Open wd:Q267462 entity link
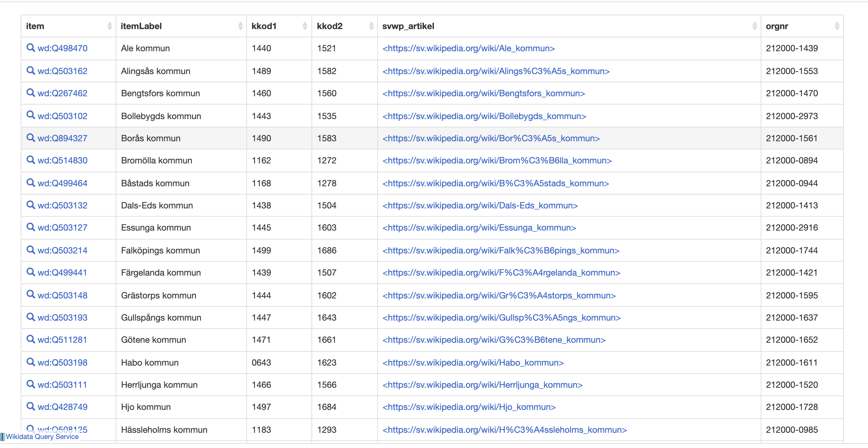The image size is (868, 448). tap(62, 93)
